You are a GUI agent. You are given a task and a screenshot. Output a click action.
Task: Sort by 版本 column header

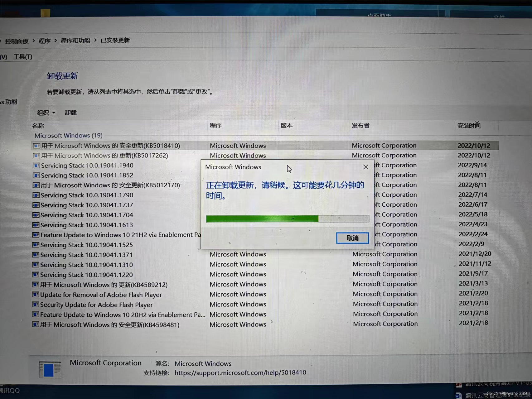click(x=287, y=126)
